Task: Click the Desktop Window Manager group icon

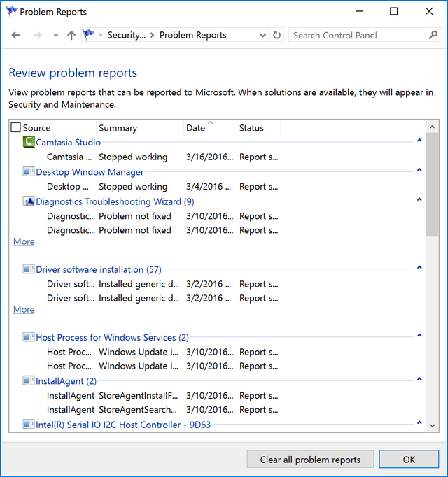Action: coord(29,171)
